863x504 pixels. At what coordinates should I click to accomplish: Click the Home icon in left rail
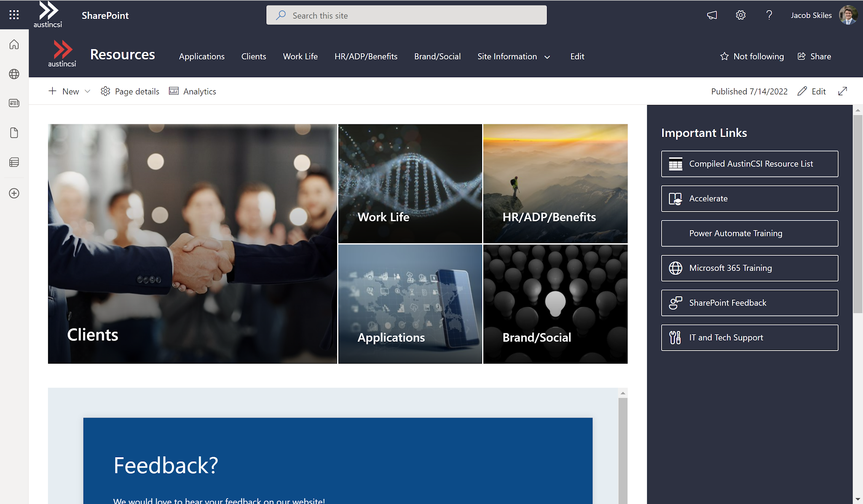point(14,45)
